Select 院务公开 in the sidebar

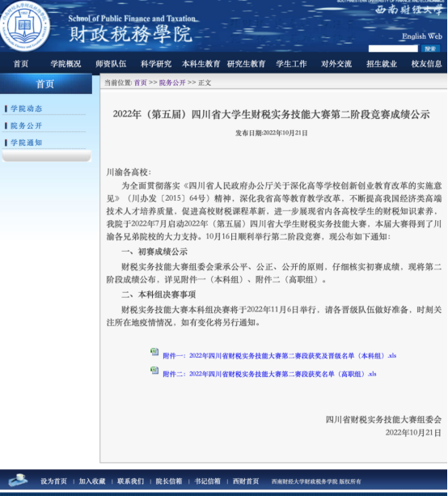coord(26,125)
